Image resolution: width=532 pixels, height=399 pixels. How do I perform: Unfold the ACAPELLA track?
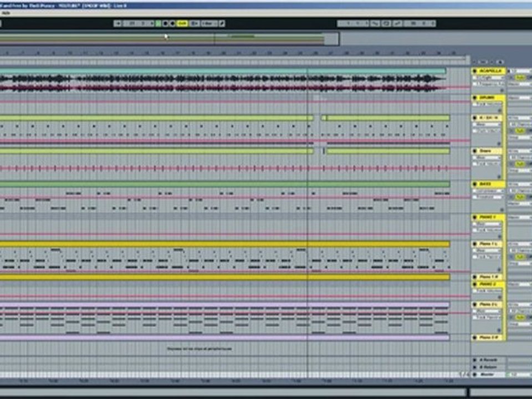474,70
